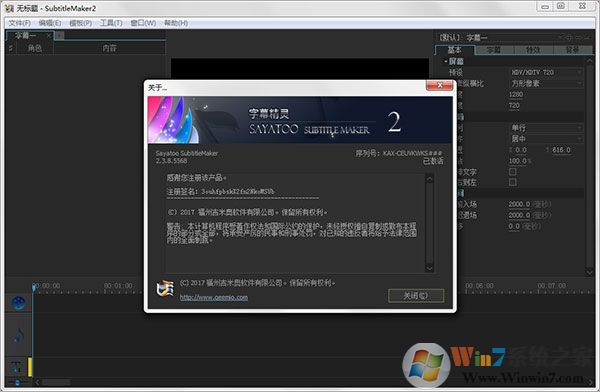
Task: Click the timeline horizontal scrollbar thumb
Action: (x=56, y=382)
